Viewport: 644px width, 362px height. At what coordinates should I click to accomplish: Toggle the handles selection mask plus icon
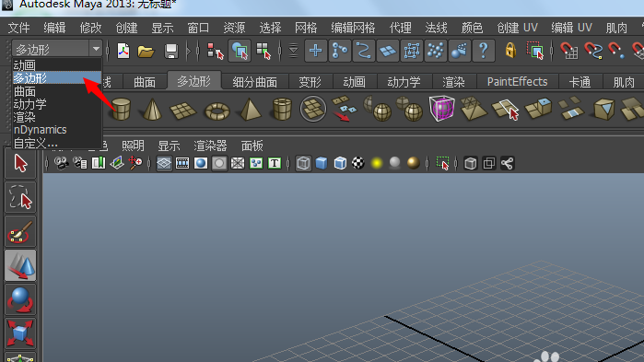pyautogui.click(x=315, y=51)
